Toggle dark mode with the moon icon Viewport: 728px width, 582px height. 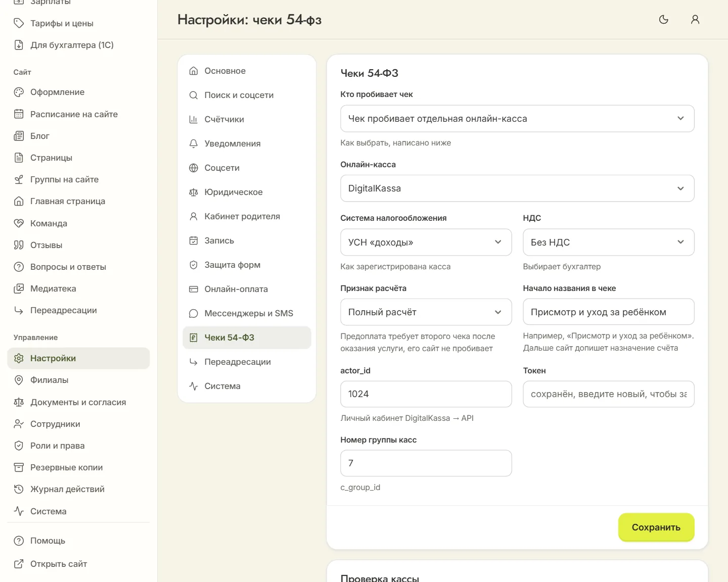click(x=664, y=20)
